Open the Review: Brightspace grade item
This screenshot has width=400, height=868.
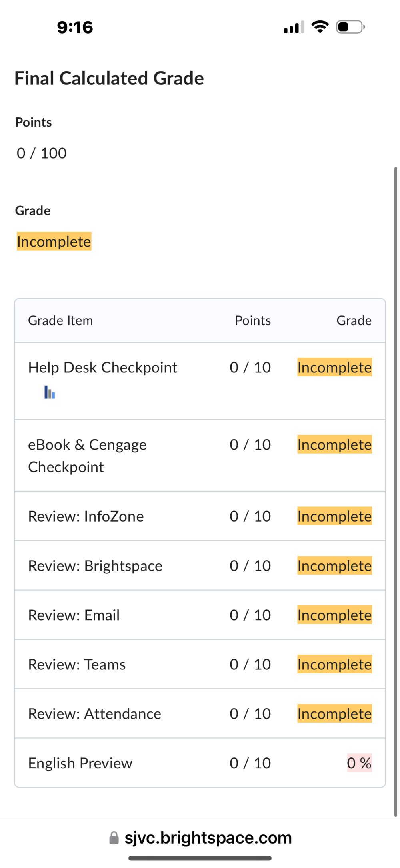tap(95, 566)
